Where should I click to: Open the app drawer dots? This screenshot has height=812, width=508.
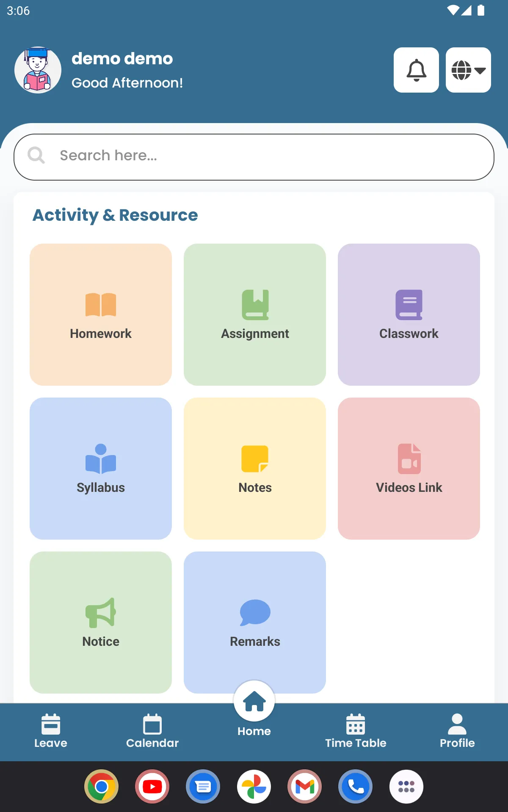tap(406, 787)
